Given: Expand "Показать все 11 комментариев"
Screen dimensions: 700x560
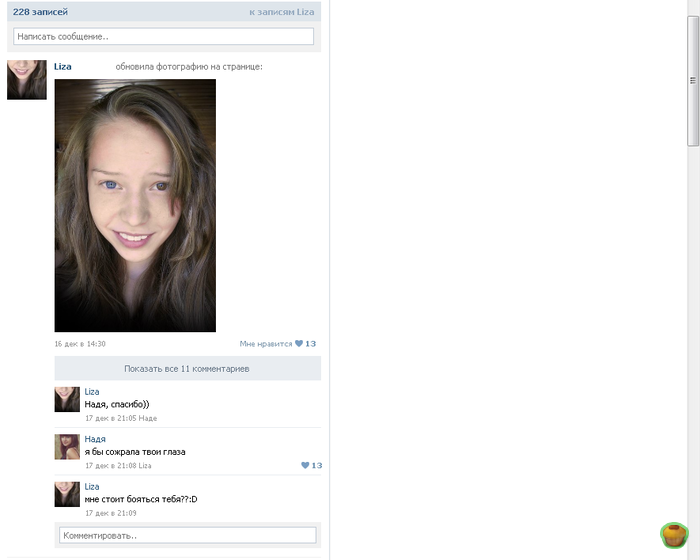Looking at the screenshot, I should click(x=188, y=368).
